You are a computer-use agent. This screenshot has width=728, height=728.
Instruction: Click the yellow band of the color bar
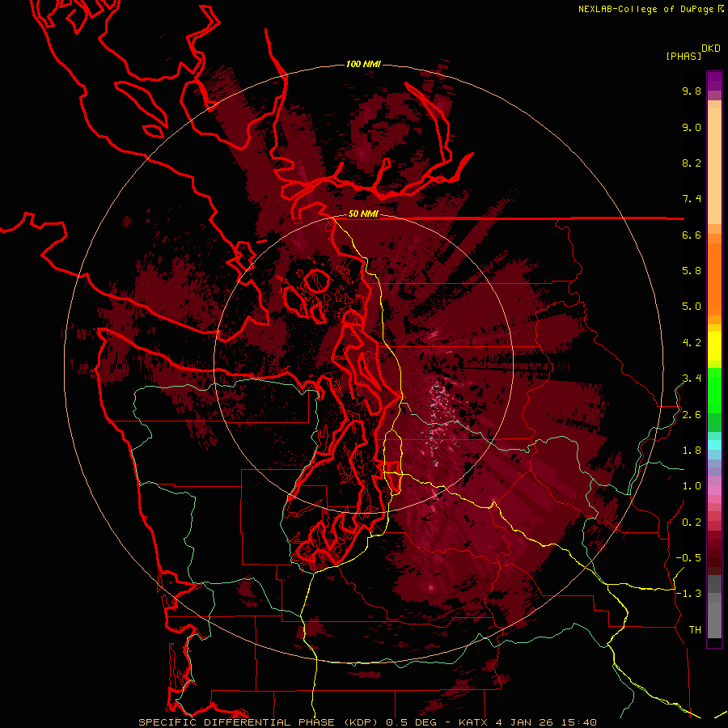714,346
